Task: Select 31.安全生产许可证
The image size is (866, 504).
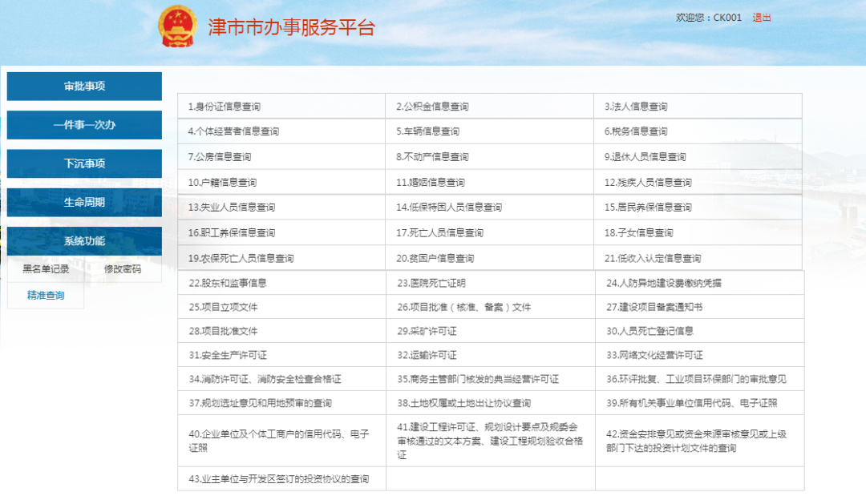Action: pos(228,355)
